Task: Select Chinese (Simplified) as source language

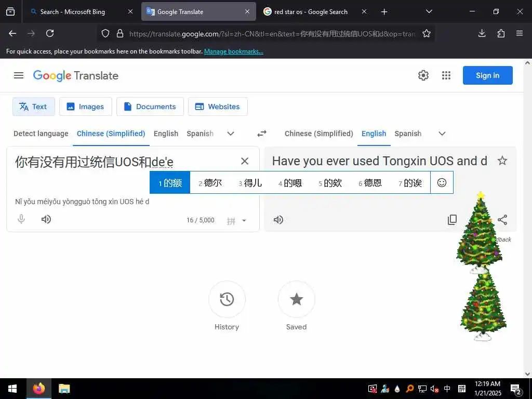Action: pos(111,134)
